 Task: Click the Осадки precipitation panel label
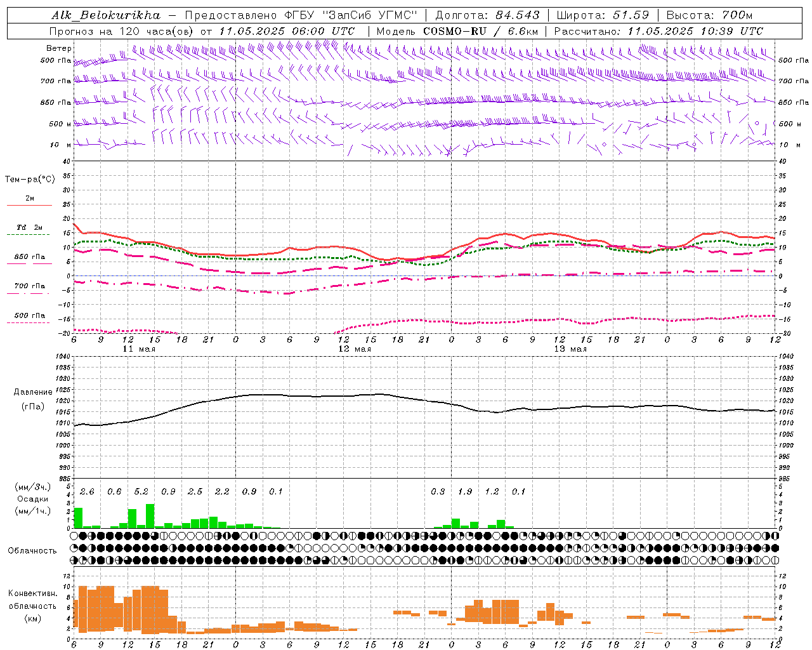(32, 499)
